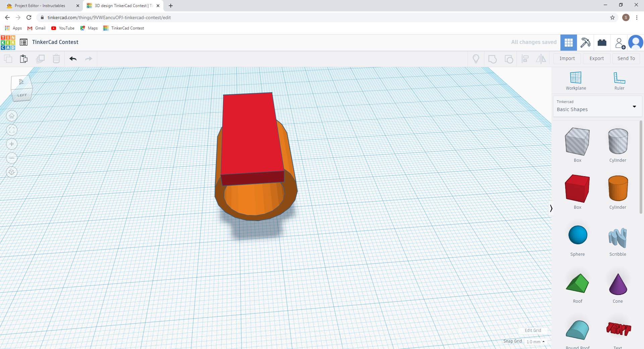Click the Ungroup shapes icon
Image resolution: width=644 pixels, height=349 pixels.
point(509,59)
